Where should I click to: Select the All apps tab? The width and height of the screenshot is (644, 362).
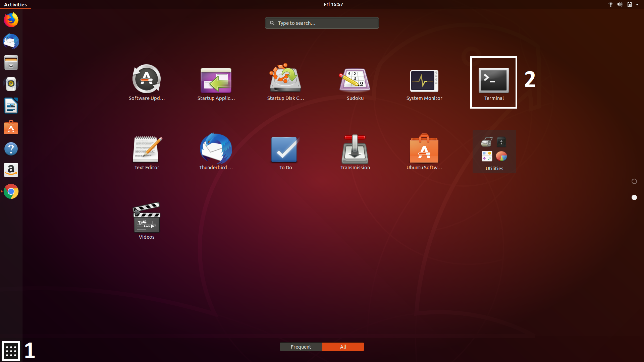pos(343,347)
